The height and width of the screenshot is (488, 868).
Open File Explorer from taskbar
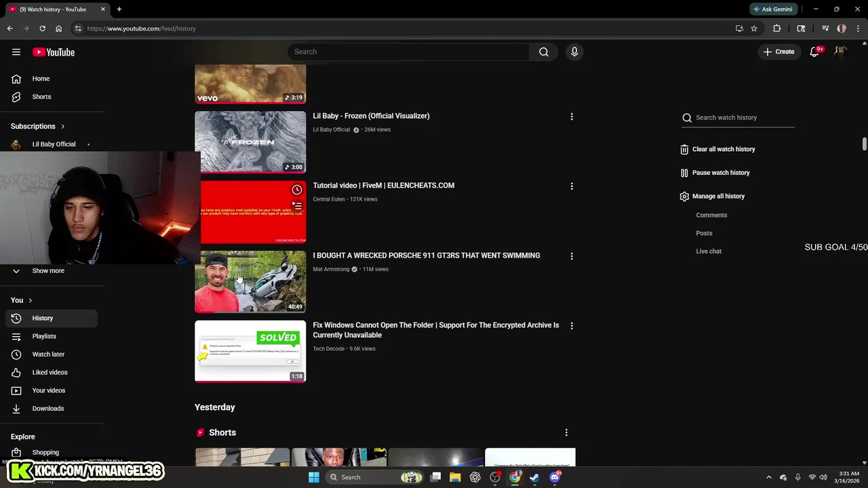[x=455, y=477]
